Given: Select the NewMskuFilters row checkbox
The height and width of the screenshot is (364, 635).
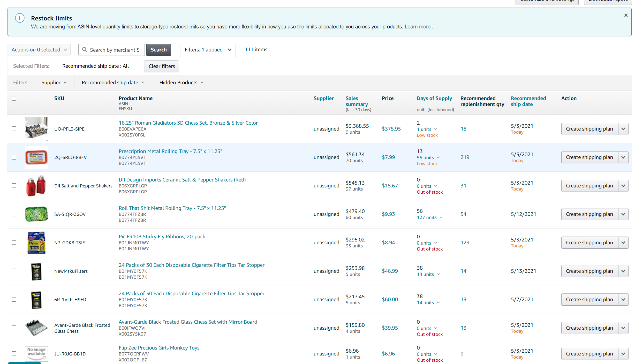Looking at the screenshot, I should tap(14, 271).
